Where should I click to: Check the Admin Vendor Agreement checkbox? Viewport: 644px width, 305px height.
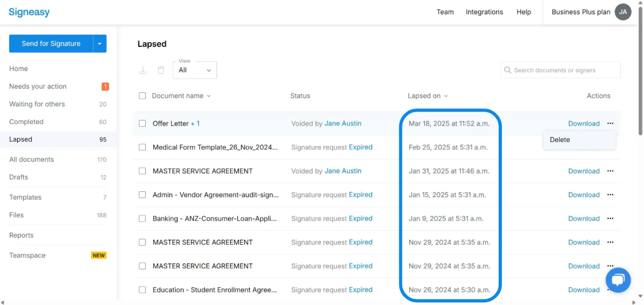142,195
